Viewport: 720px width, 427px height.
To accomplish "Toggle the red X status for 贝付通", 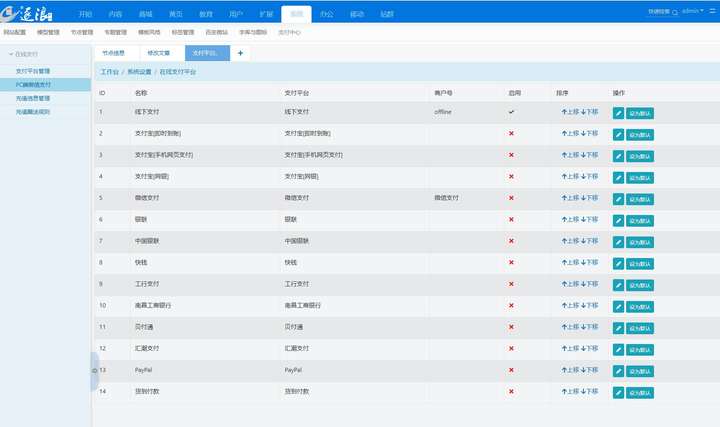I will tap(511, 327).
